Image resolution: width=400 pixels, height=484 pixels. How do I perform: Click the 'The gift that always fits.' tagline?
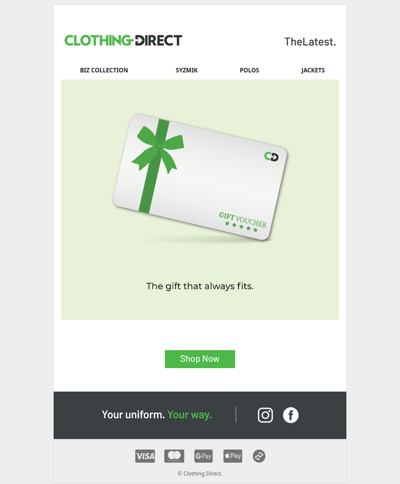tap(200, 286)
